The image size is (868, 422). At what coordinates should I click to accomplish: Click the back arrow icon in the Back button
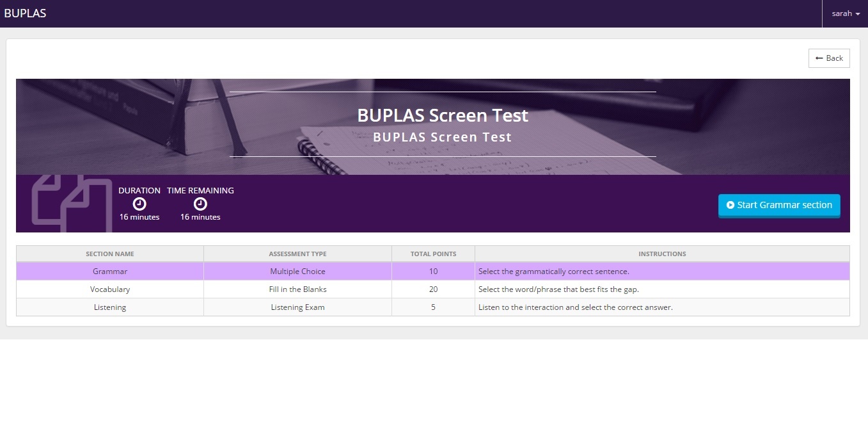(x=818, y=58)
